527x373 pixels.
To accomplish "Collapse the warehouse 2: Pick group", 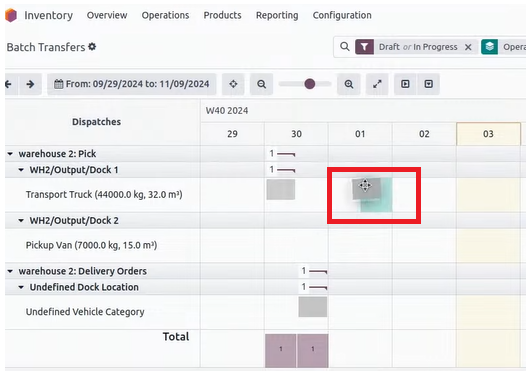I will (x=10, y=154).
